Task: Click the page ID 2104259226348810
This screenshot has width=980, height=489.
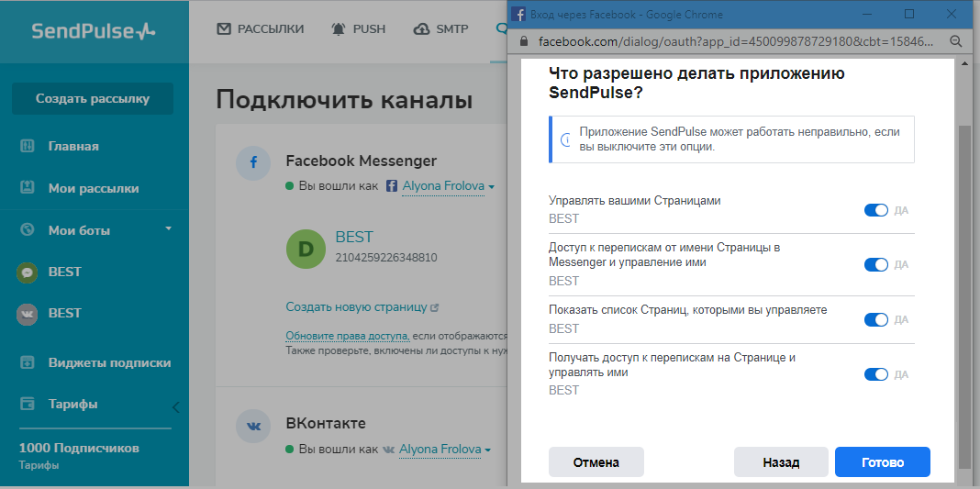Action: (386, 257)
